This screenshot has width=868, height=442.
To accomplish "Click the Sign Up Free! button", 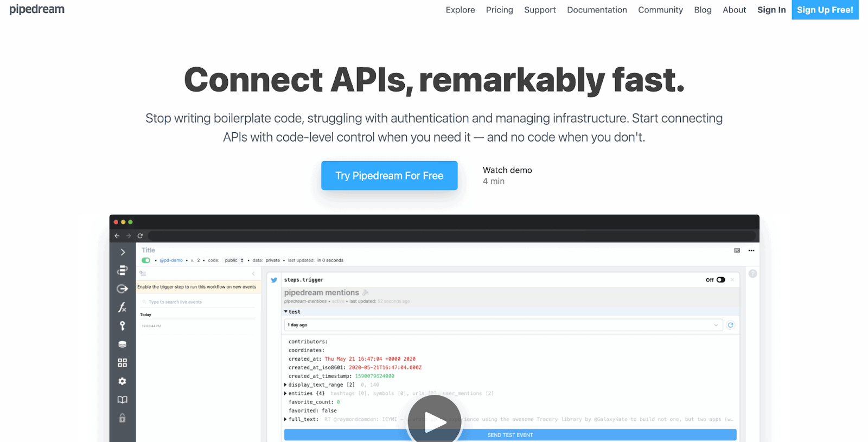I will tap(825, 10).
